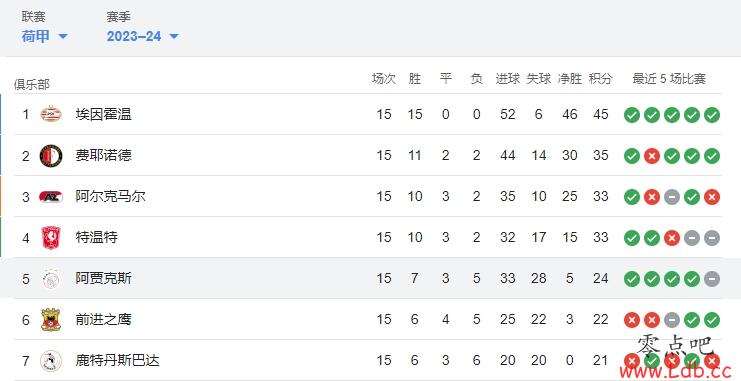Click the arrow next to 荷甲
Viewport: 741px width, 381px height.
point(62,36)
